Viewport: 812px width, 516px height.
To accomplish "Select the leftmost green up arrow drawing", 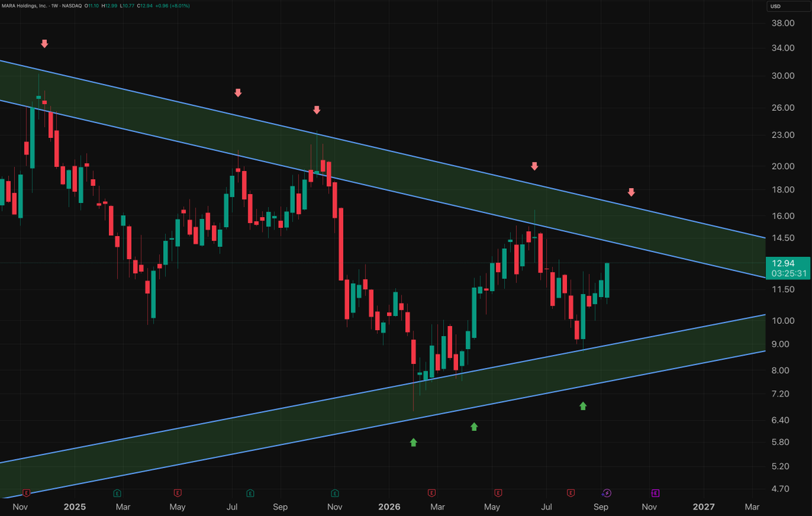I will pyautogui.click(x=413, y=442).
